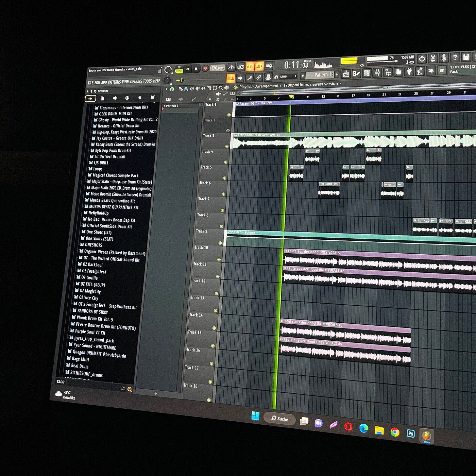Open the TOOLS menu
The height and width of the screenshot is (476, 476).
pos(147,81)
